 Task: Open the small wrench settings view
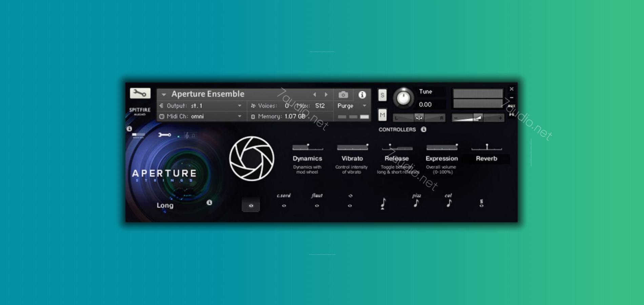(x=164, y=135)
